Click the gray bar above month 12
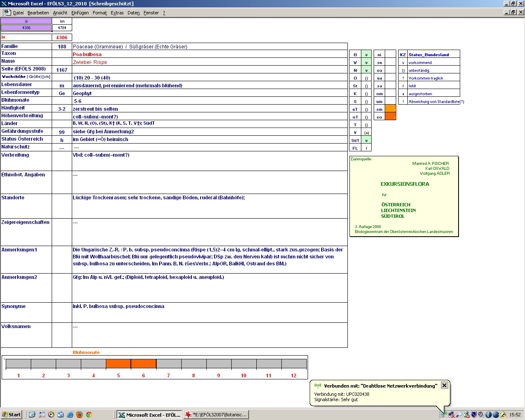 (x=294, y=363)
